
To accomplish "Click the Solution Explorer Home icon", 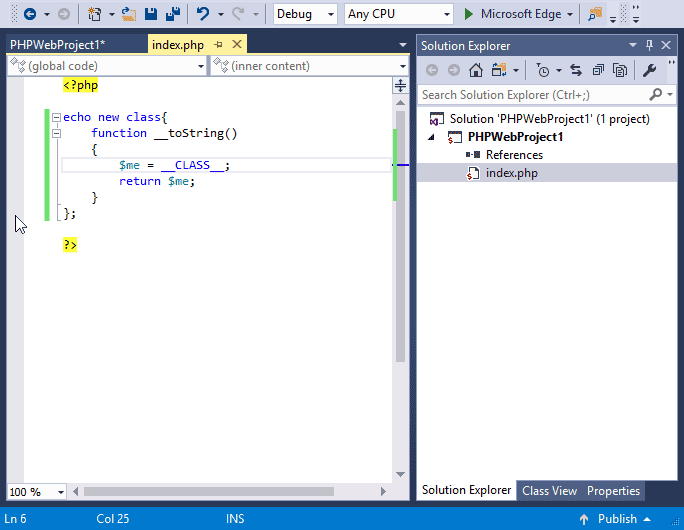I will pos(476,70).
